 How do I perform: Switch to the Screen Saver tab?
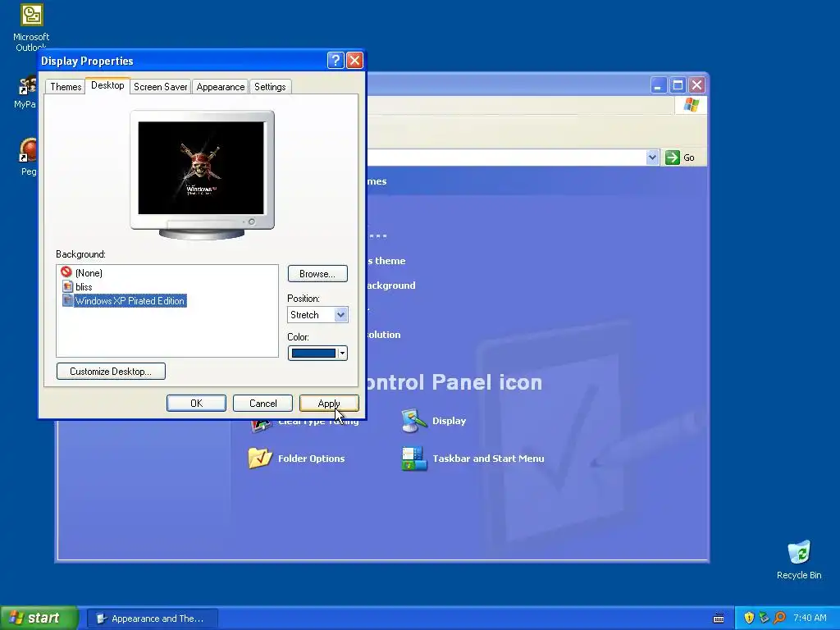(160, 87)
